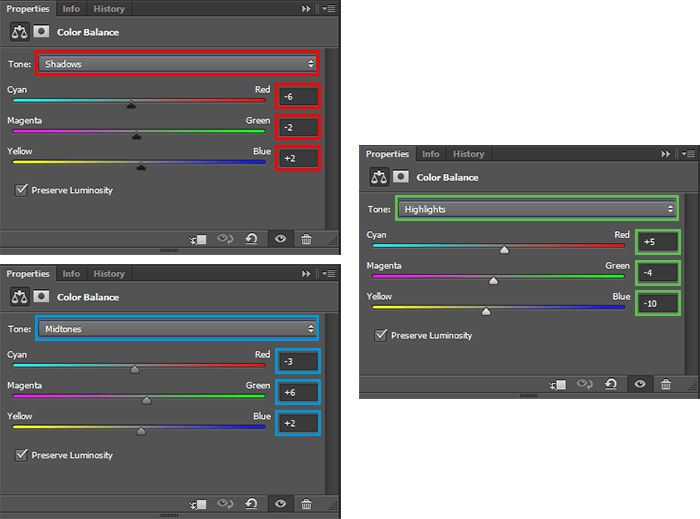Click Cyan-Red value field showing -6
The image size is (700, 519).
click(298, 96)
